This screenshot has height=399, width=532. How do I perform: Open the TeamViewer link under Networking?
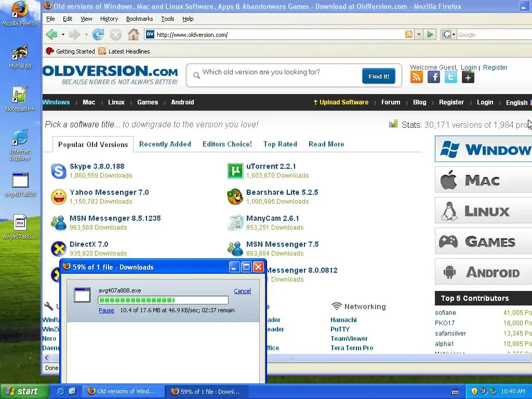[349, 338]
